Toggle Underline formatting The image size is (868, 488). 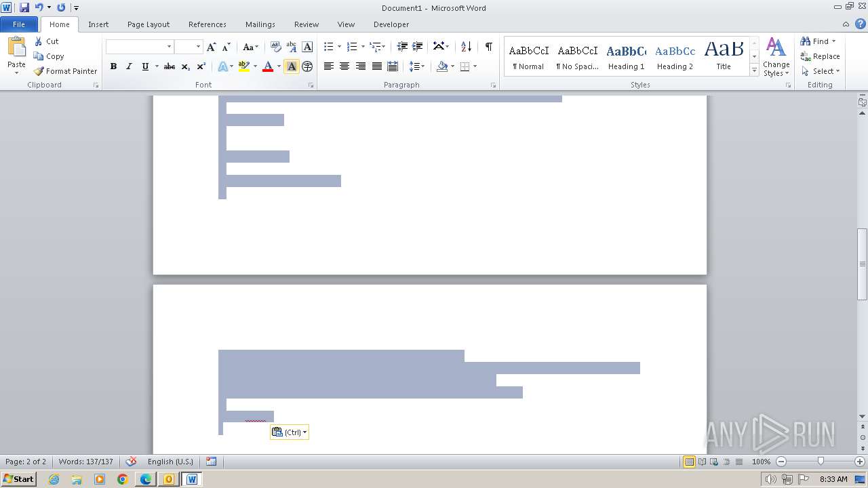tap(145, 66)
